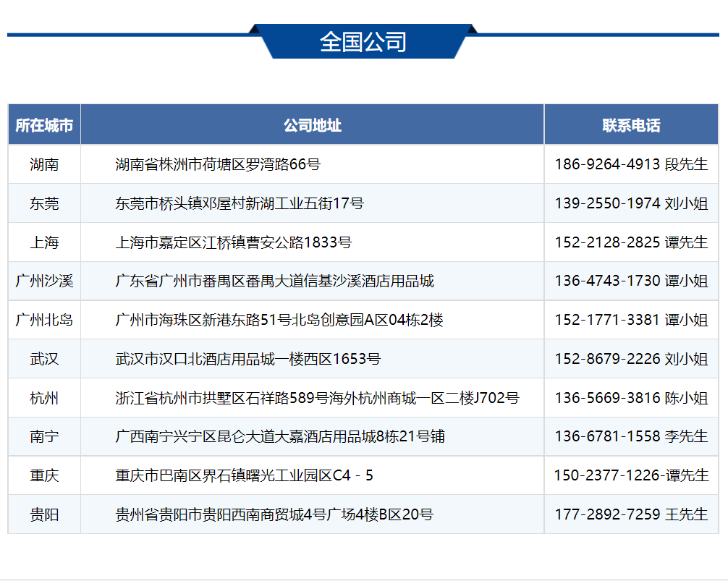Screen dimensions: 728x581
Task: Click phone 152-8679-2226 刘小姐
Action: tap(631, 359)
